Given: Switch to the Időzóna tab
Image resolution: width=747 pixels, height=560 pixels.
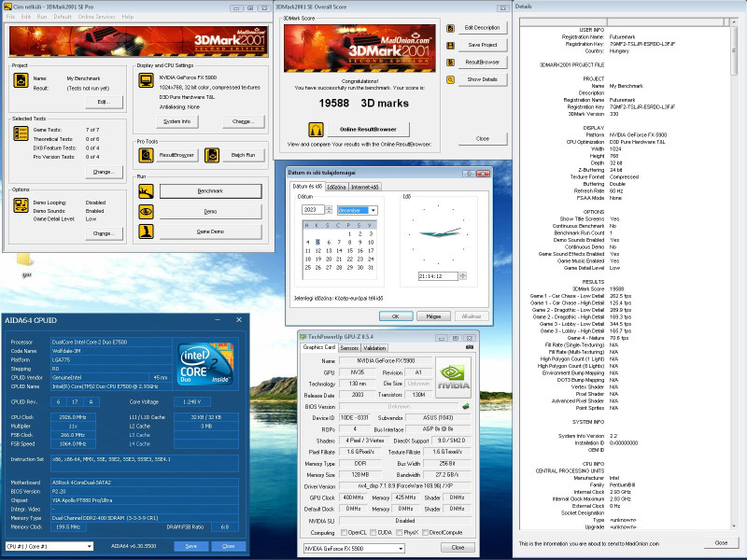Looking at the screenshot, I should tap(336, 188).
